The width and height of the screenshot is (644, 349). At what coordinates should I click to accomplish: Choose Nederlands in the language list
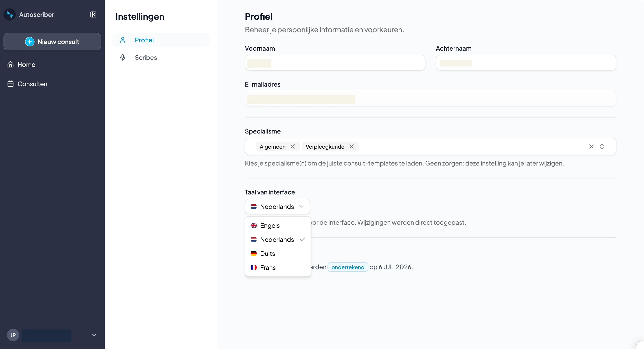point(278,239)
